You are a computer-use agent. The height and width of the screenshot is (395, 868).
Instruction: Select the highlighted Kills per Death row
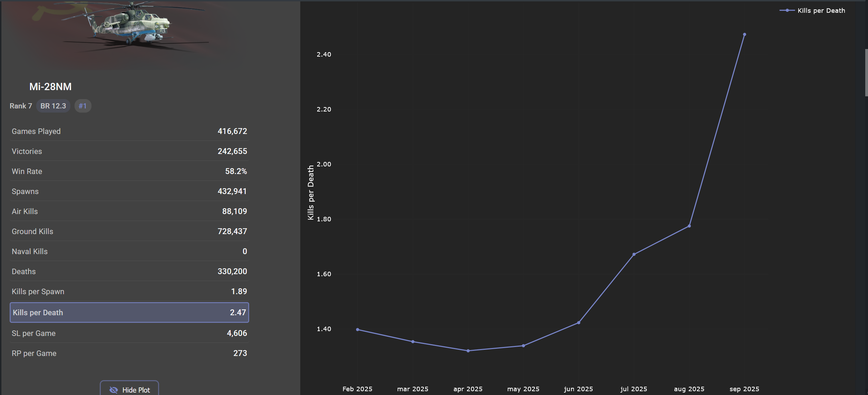click(x=129, y=312)
